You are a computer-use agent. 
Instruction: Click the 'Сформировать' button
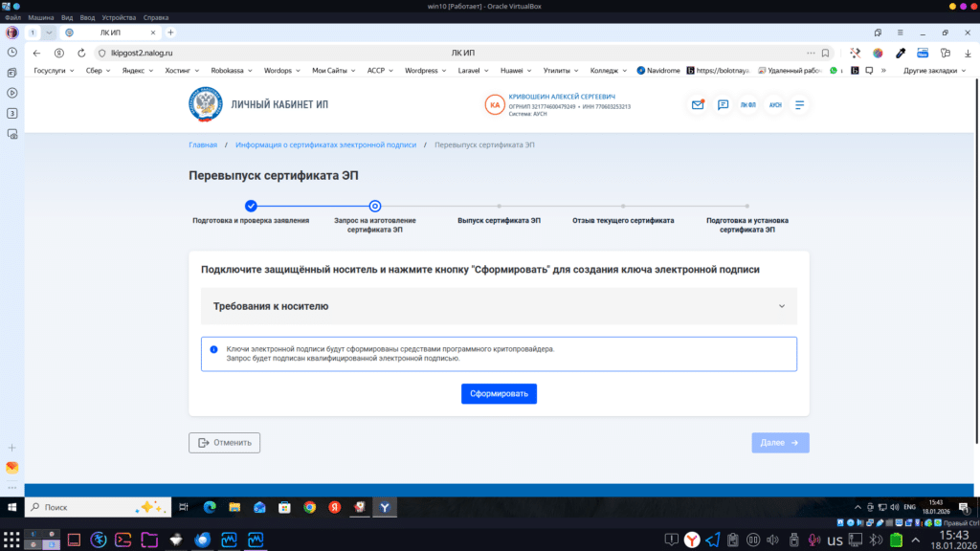click(499, 393)
